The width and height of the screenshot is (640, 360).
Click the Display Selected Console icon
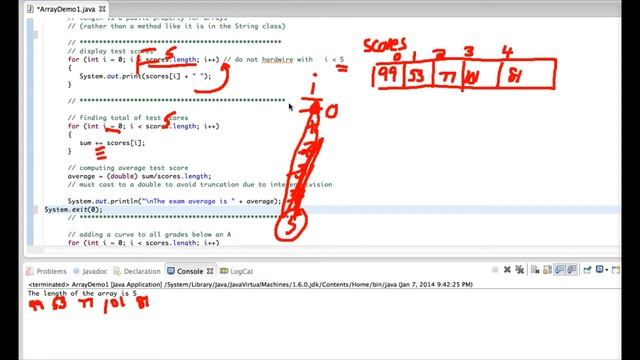tap(600, 270)
